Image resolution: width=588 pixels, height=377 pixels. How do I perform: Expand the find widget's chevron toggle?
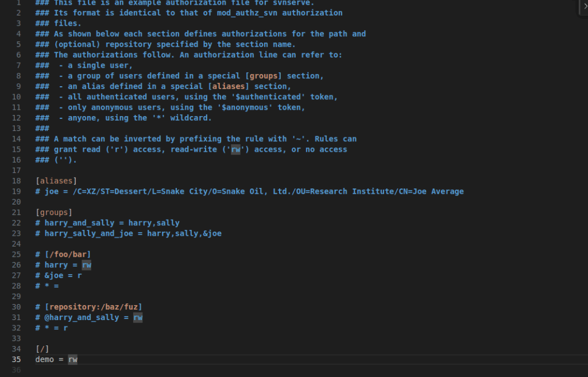(585, 6)
